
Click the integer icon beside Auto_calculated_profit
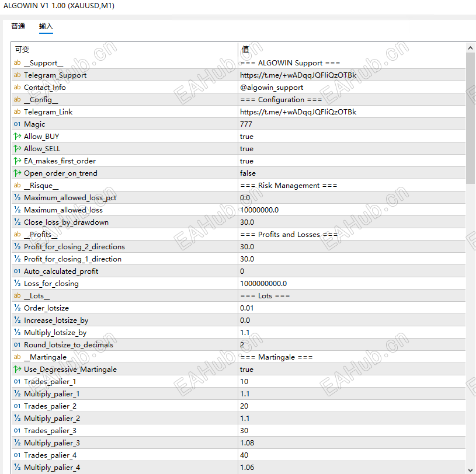coord(18,271)
